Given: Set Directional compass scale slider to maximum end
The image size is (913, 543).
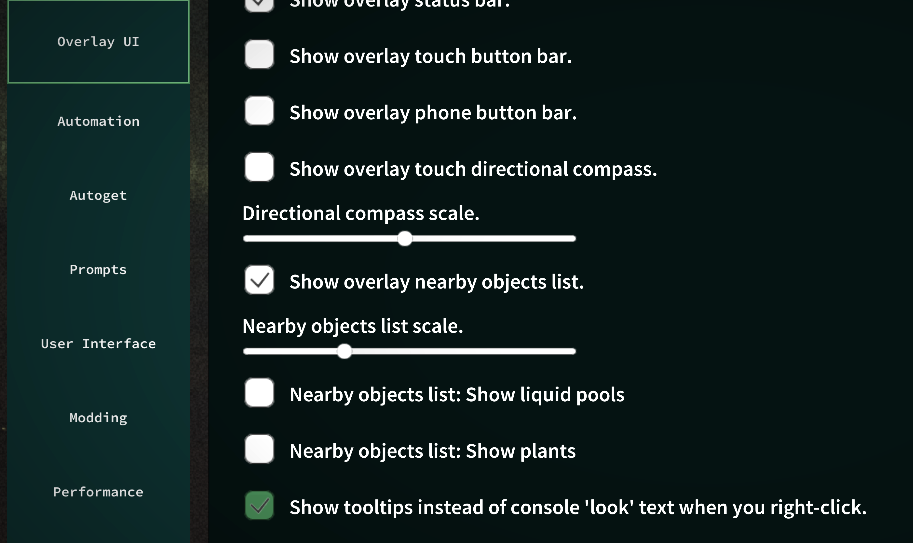Looking at the screenshot, I should tap(574, 239).
